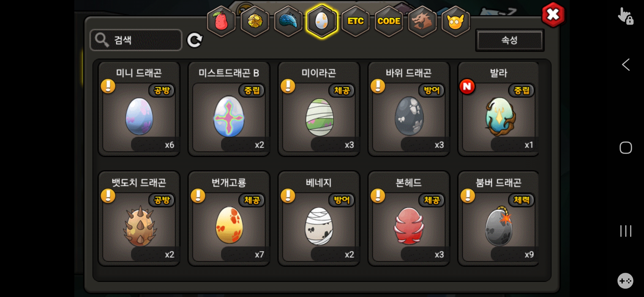644x297 pixels.
Task: Select the gold nugget category tab
Action: (255, 21)
